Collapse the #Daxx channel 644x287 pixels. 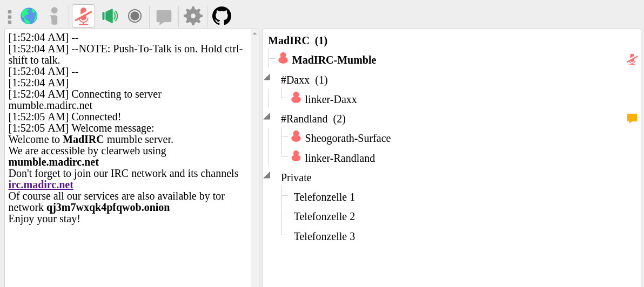267,77
